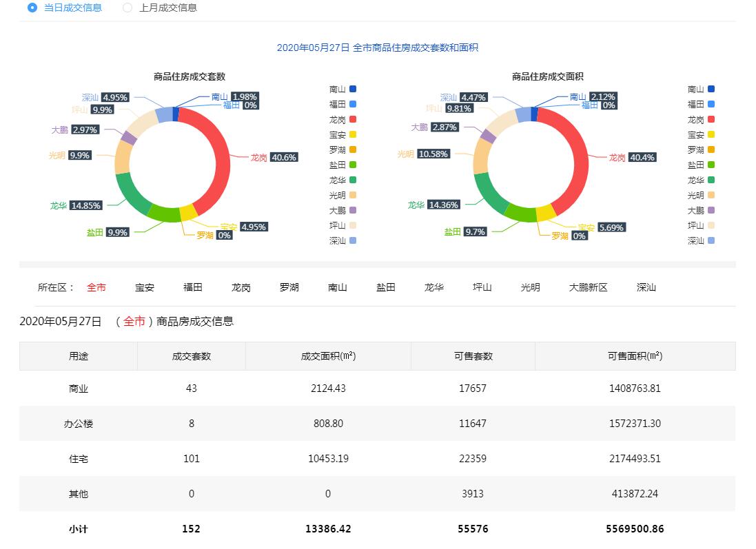Image resolution: width=756 pixels, height=549 pixels.
Task: Click 宝安 yellow legend swatch in 成交套数 legend
Action: (x=353, y=134)
